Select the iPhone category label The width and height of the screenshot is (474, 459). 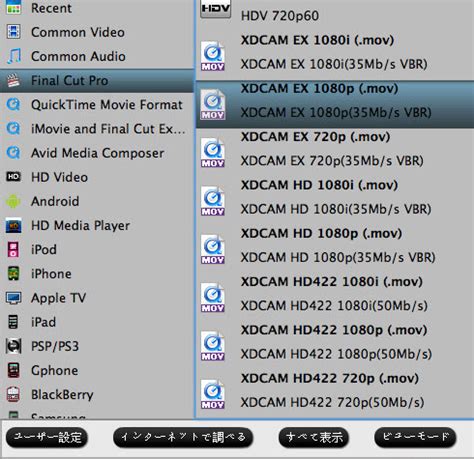(51, 274)
